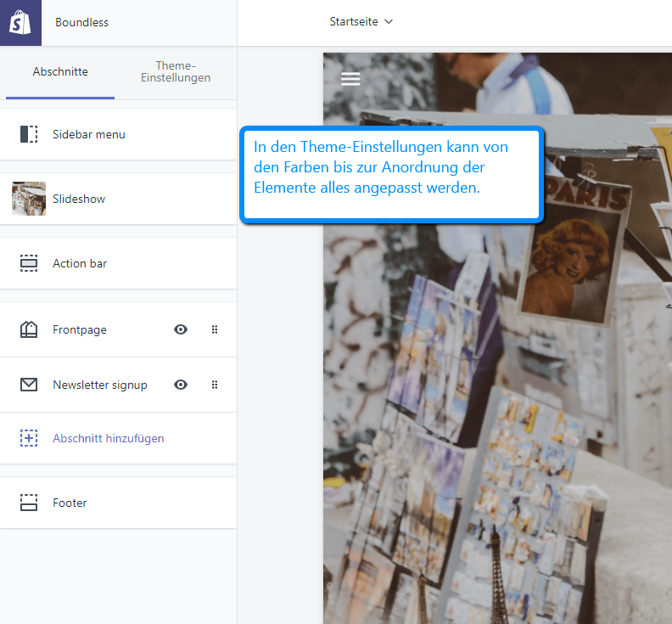Hide the Frontpage section via eye icon
The image size is (672, 624).
pyautogui.click(x=181, y=329)
